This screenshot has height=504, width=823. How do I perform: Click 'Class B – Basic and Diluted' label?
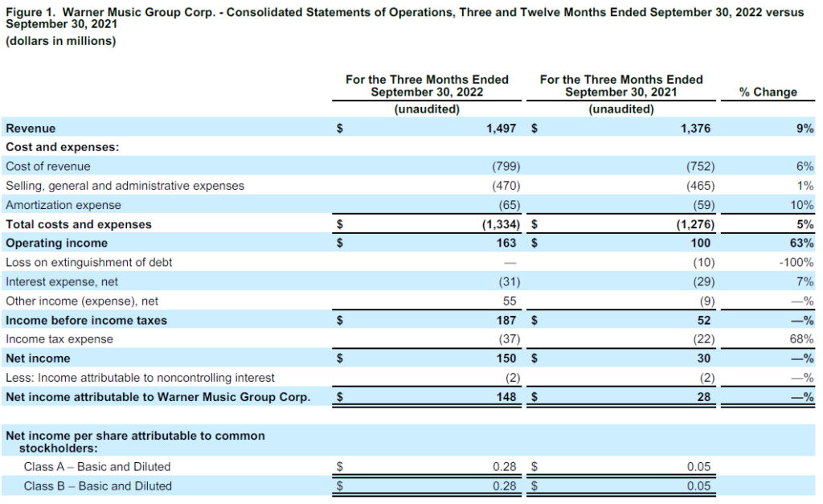[x=97, y=486]
